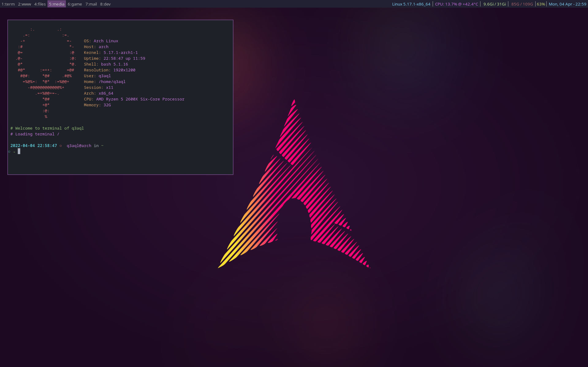Click the q3aql@arch prompt text
This screenshot has height=367, width=588.
pyautogui.click(x=79, y=146)
